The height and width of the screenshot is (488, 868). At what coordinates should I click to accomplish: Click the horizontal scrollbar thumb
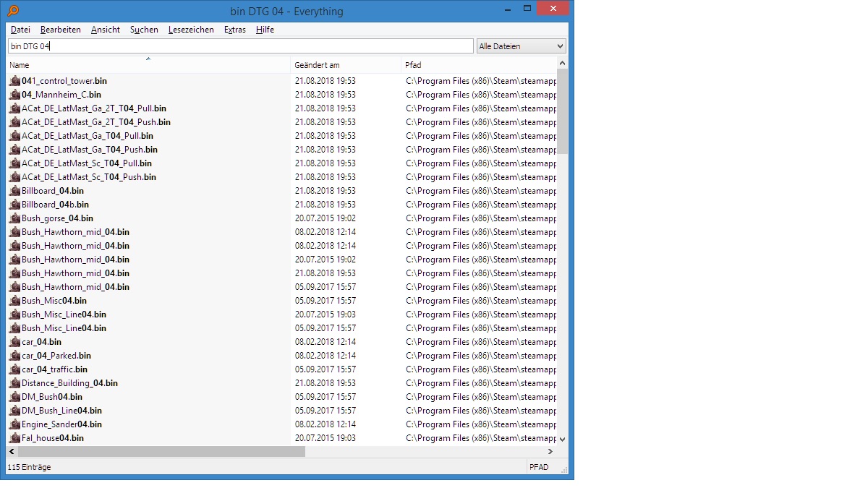pos(161,451)
